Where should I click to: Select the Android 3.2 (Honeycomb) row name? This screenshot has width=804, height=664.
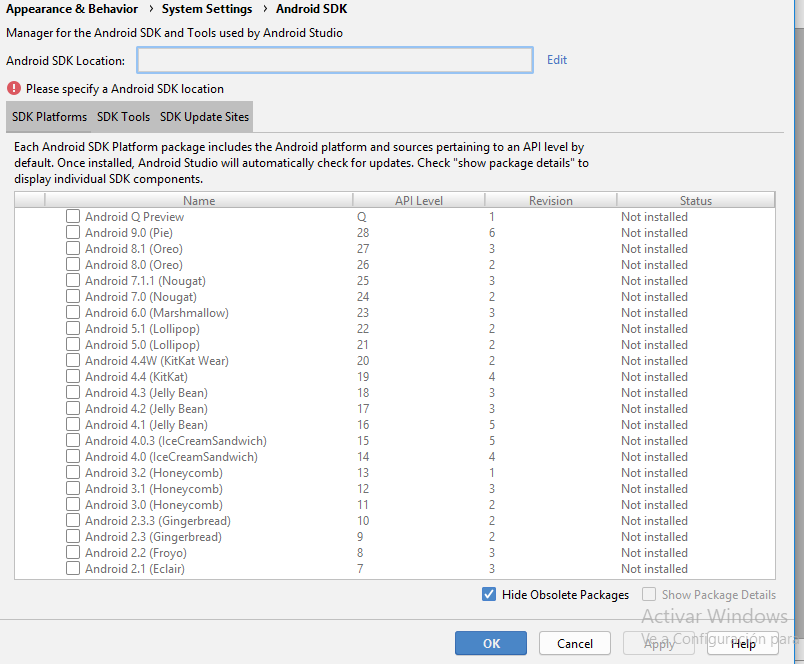coord(154,473)
